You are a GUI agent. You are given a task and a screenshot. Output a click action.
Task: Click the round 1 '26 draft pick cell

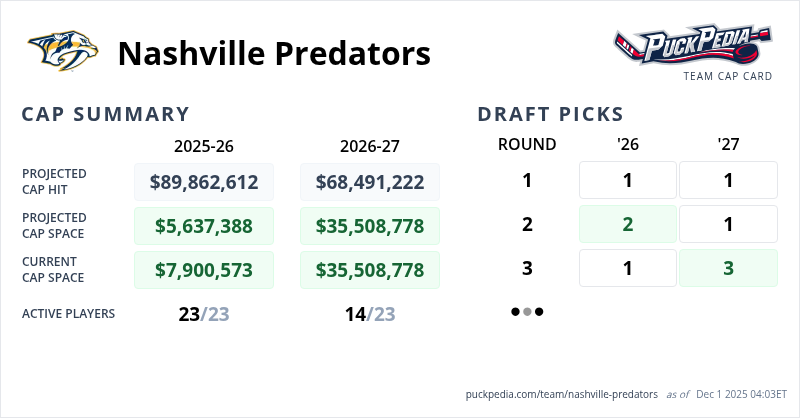[x=628, y=181]
